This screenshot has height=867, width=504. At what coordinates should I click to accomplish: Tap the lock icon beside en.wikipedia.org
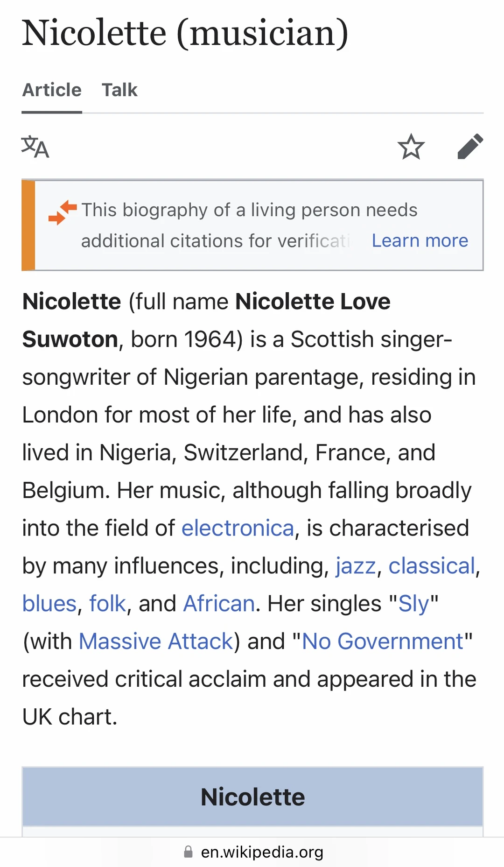tap(188, 852)
